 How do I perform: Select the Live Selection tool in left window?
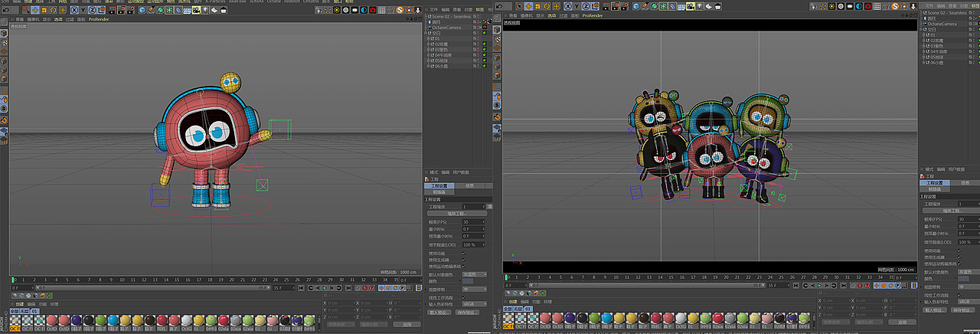[24, 10]
